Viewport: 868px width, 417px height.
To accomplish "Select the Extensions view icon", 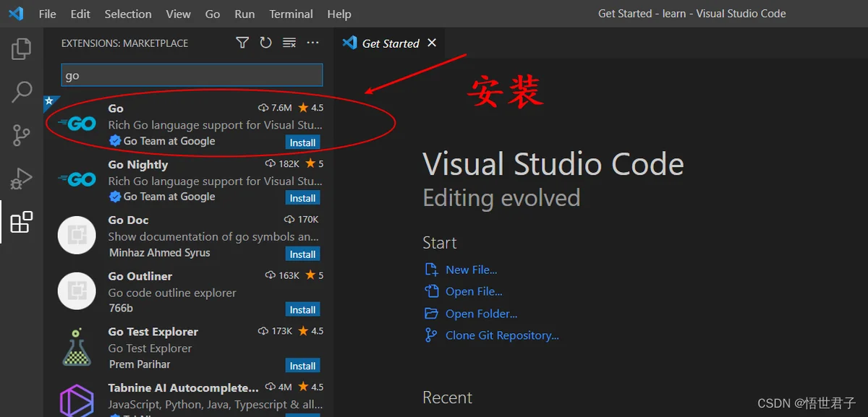I will [x=22, y=222].
